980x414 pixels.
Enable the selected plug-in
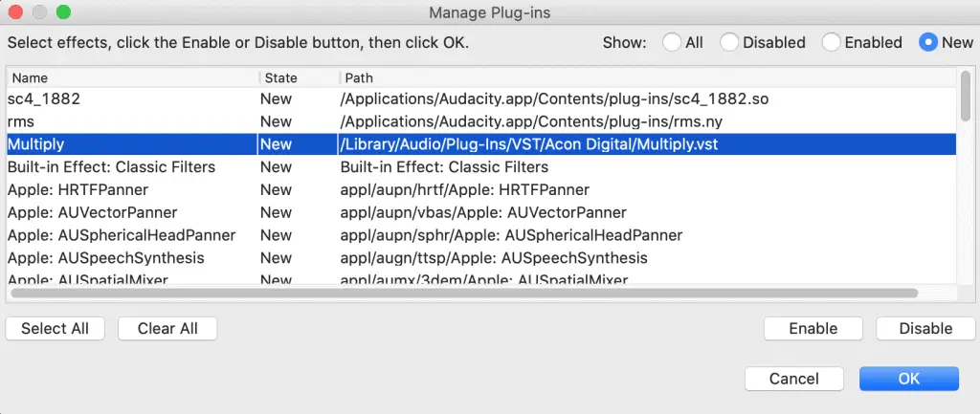pyautogui.click(x=813, y=329)
